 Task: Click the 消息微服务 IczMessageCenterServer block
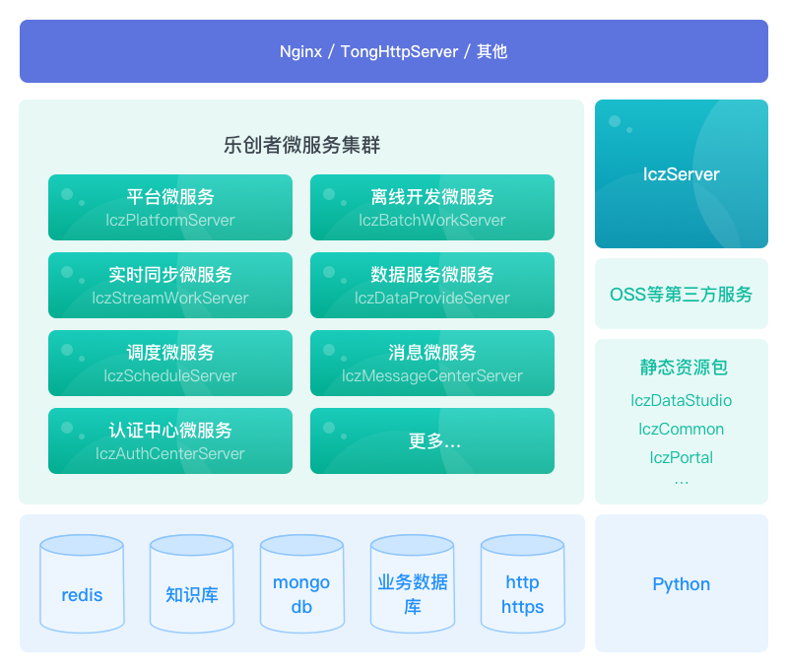pyautogui.click(x=432, y=363)
